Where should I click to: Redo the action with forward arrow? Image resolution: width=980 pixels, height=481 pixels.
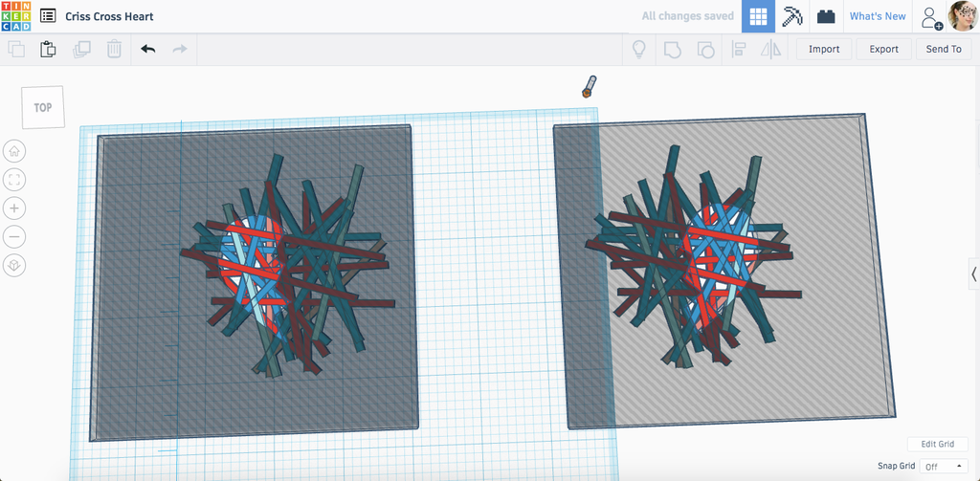point(180,50)
